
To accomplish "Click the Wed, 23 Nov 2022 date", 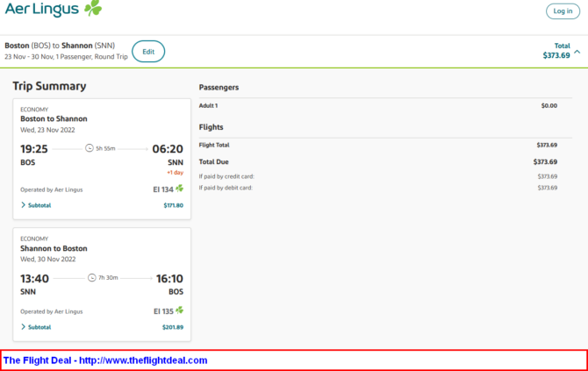I will coord(47,130).
